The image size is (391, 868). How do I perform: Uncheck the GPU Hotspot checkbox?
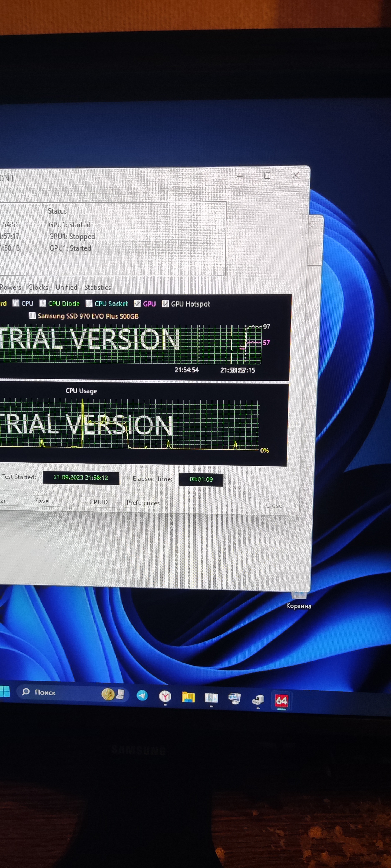(x=165, y=304)
